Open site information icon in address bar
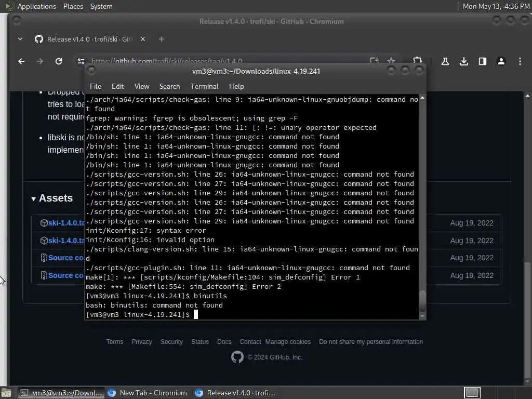This screenshot has height=399, width=532. tap(81, 61)
